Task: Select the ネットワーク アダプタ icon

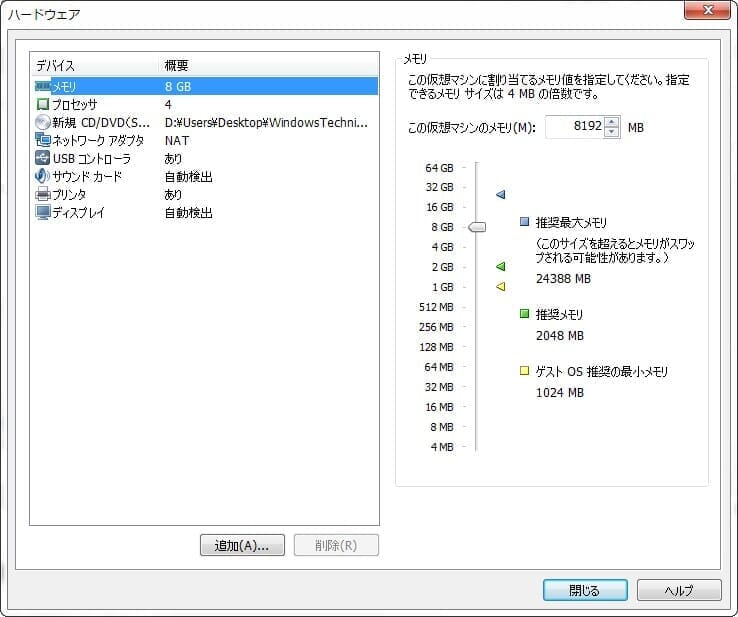Action: 43,141
